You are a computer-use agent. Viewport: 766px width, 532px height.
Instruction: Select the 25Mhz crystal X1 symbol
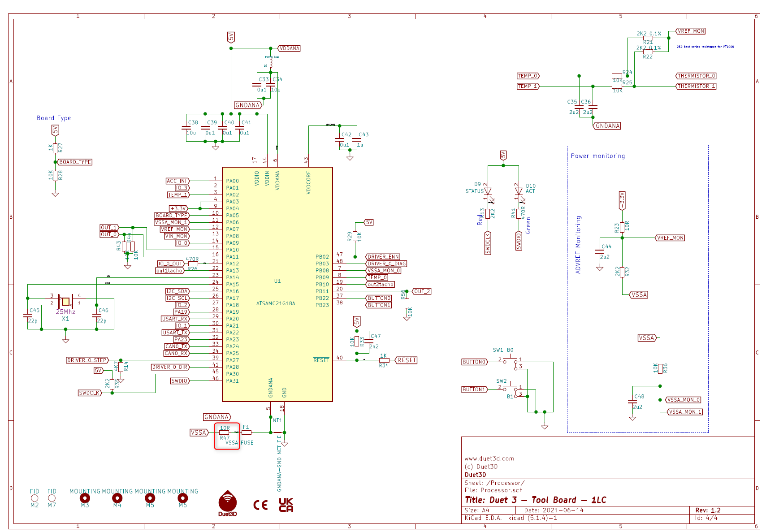point(66,301)
